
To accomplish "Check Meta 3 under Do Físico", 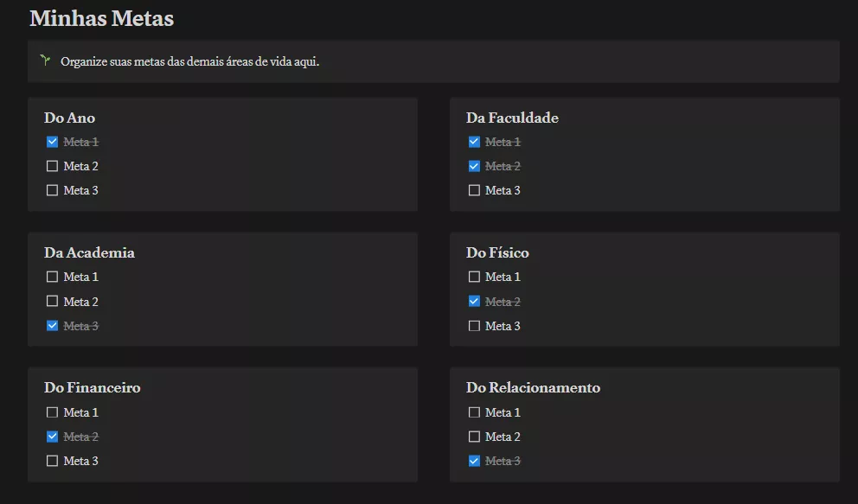I will [474, 326].
